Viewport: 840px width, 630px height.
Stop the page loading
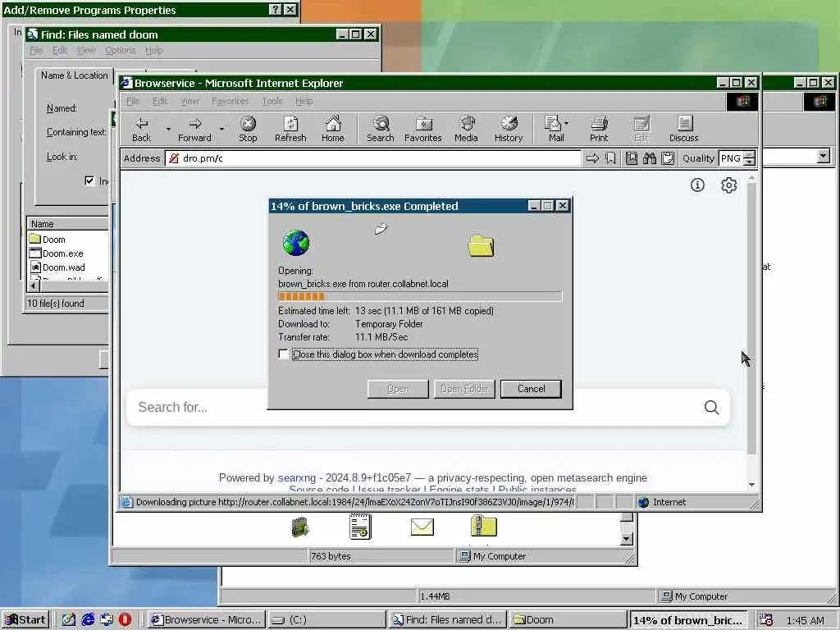coord(248,129)
